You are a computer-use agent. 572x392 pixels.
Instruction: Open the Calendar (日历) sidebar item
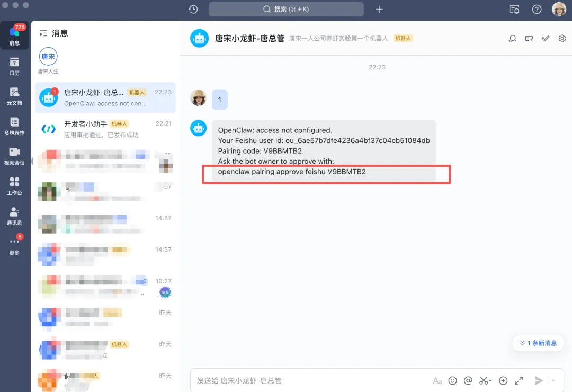point(14,66)
